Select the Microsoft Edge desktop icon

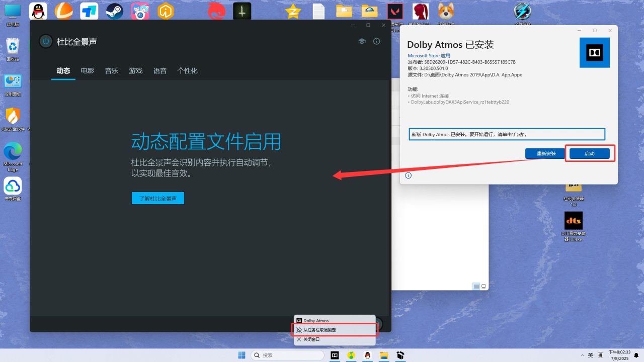13,157
